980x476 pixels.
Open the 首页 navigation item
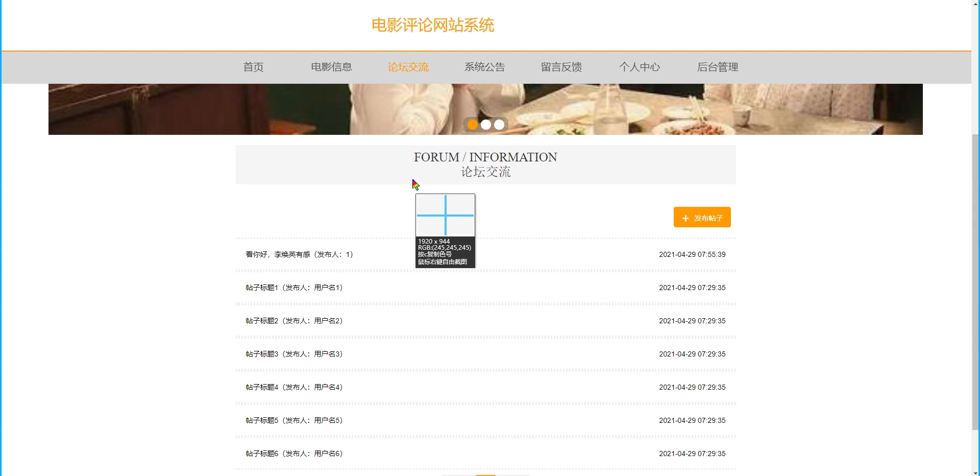click(x=253, y=67)
